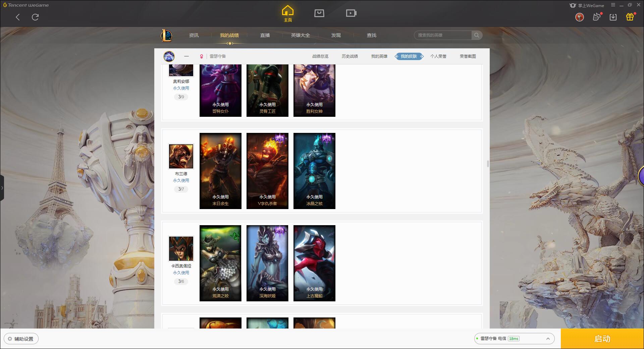Open the main hamburger menu

coord(613,5)
